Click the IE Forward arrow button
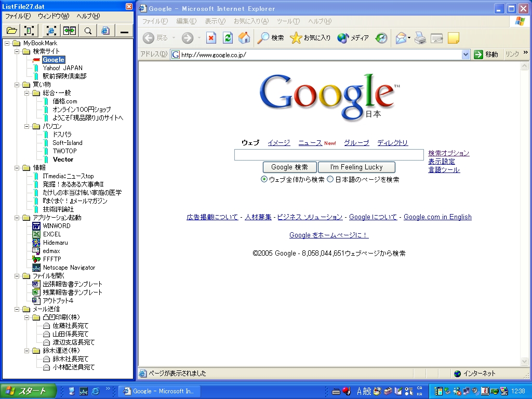This screenshot has width=532, height=399. (187, 37)
